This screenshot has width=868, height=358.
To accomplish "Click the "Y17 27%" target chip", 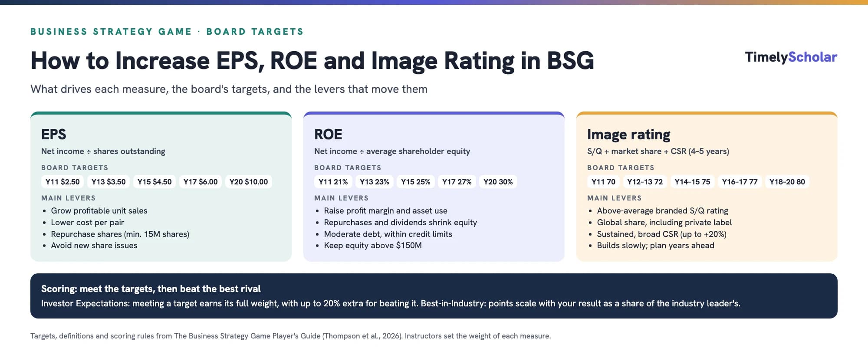I will [457, 182].
